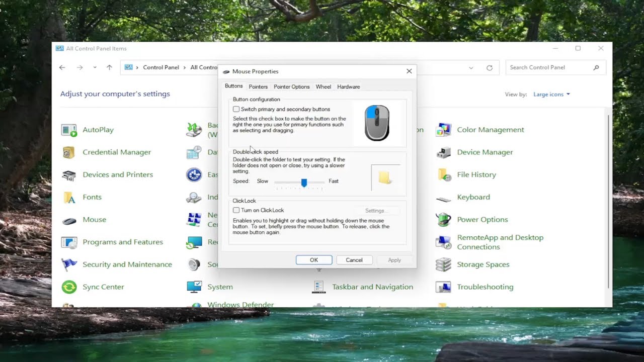
Task: Open the Hardware tab
Action: pos(349,87)
